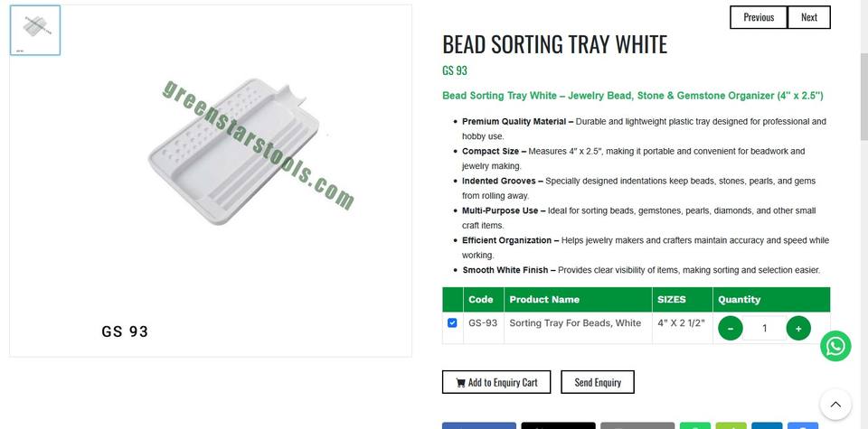Increase quantity with the plus button
This screenshot has width=868, height=429.
coord(797,328)
